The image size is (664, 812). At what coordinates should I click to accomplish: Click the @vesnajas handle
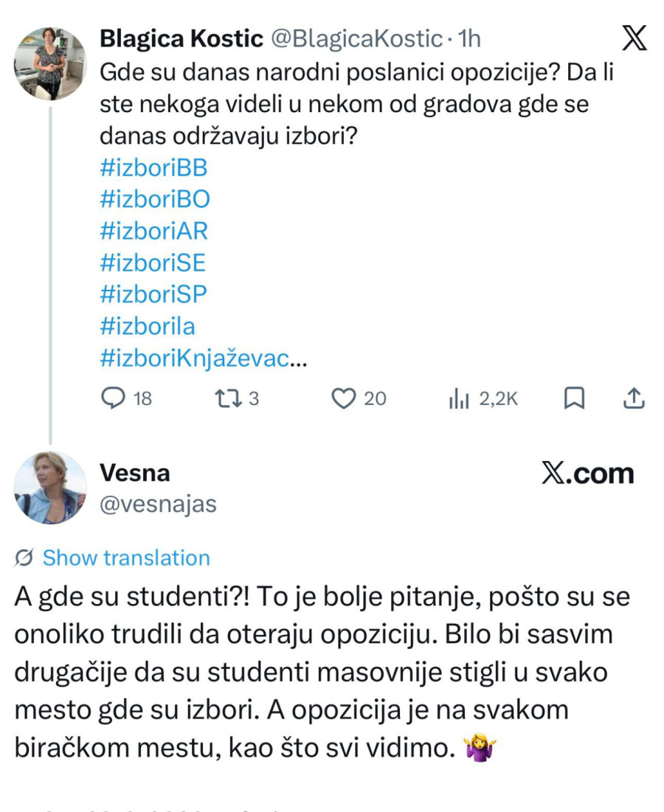coord(157,504)
